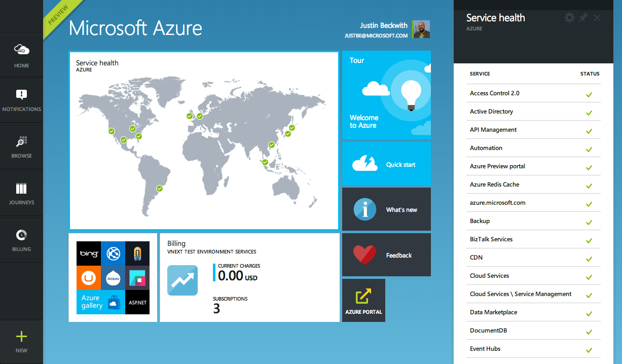This screenshot has height=364, width=622.
Task: Select the Bing tile in Azure gallery
Action: [x=89, y=253]
